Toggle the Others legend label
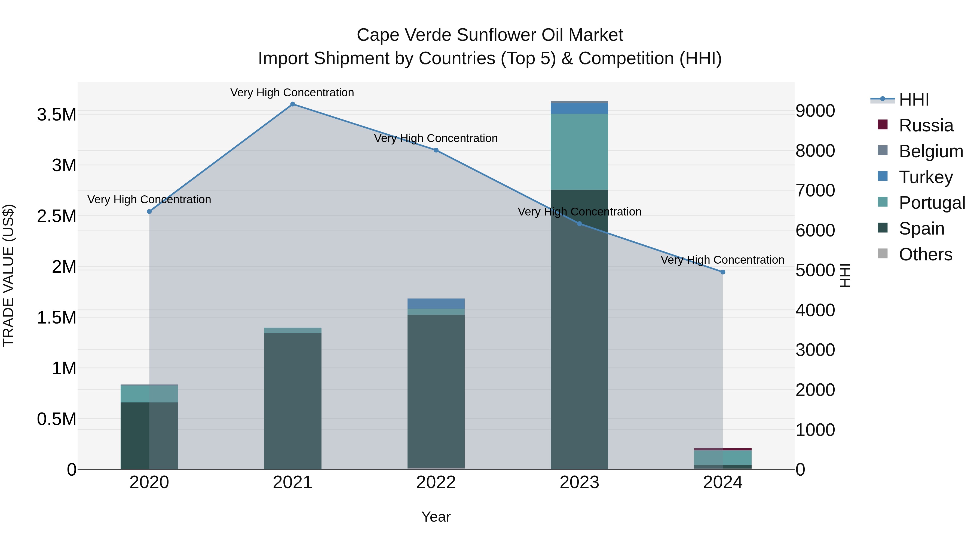This screenshot has width=980, height=551. (926, 254)
